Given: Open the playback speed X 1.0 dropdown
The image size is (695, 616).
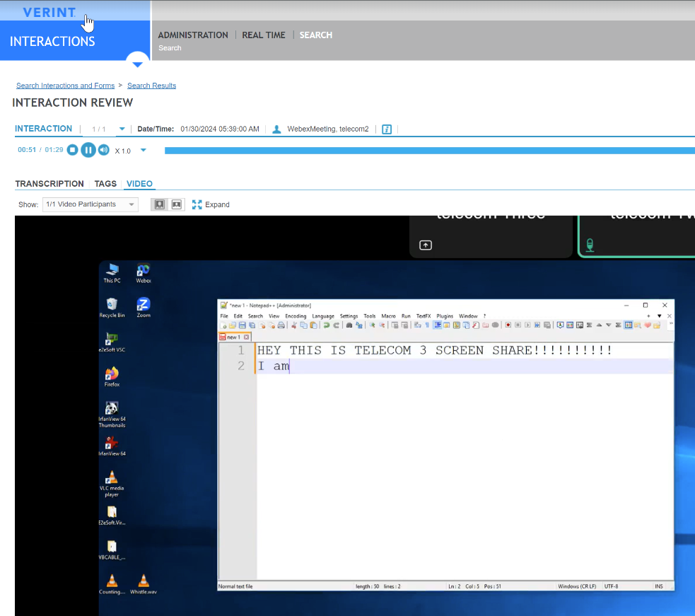Looking at the screenshot, I should pos(143,150).
